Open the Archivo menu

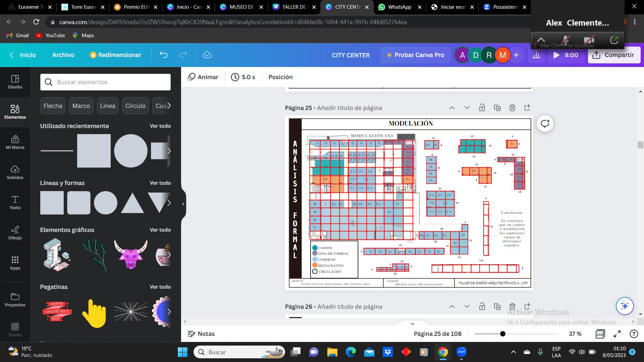63,55
